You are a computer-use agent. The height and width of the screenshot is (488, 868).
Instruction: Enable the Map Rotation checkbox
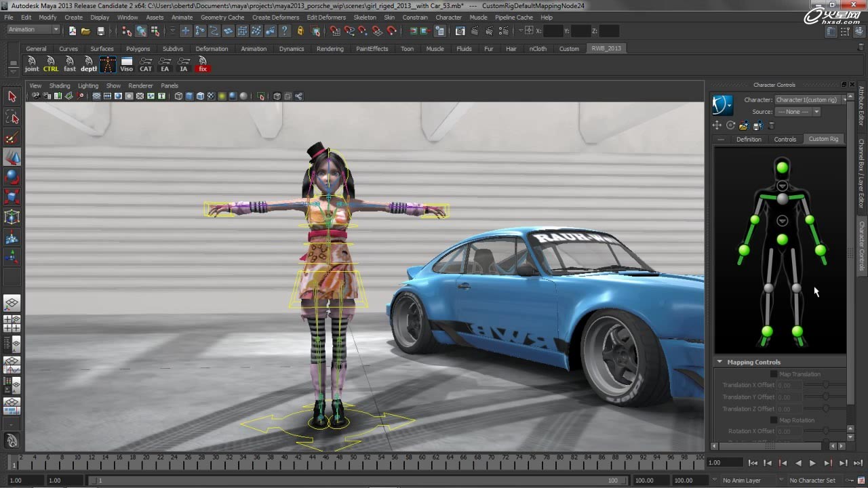point(774,420)
